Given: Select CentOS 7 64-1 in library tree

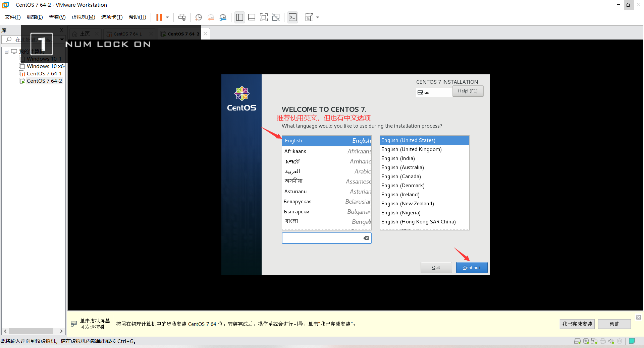Looking at the screenshot, I should pyautogui.click(x=41, y=74).
